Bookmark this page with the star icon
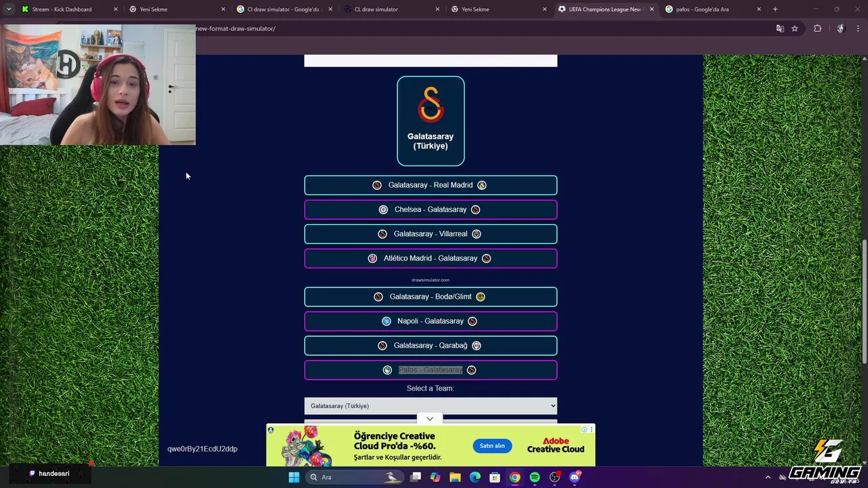The image size is (868, 488). (795, 28)
